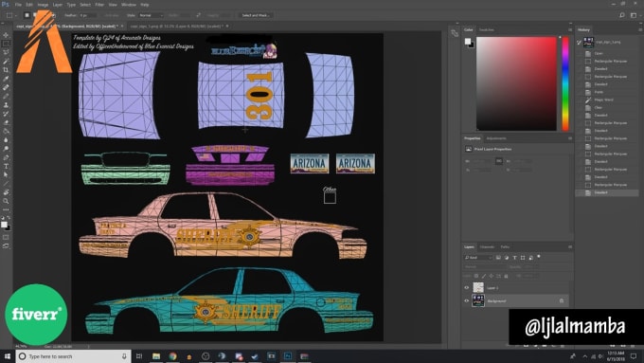
Task: Select the Eraser tool
Action: [x=6, y=122]
